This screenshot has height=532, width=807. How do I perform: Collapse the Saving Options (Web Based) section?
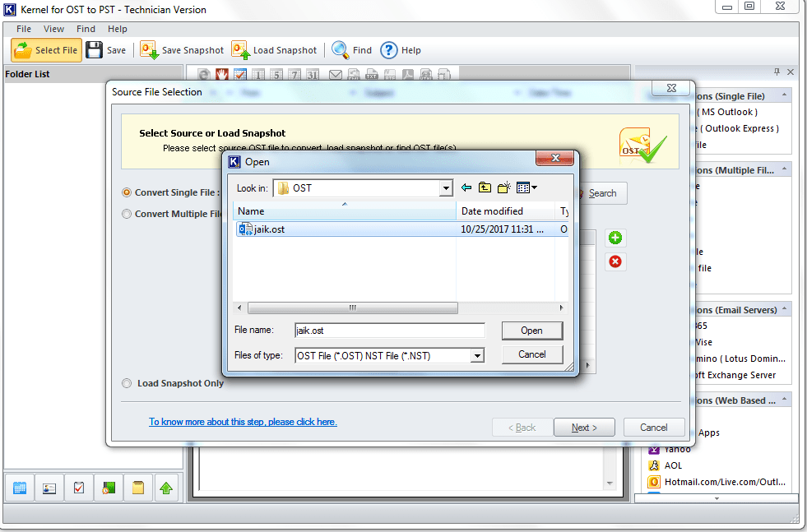point(784,400)
